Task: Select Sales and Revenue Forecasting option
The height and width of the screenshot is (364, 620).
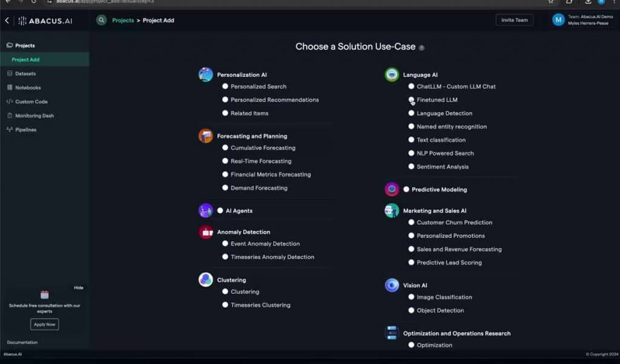Action: (x=411, y=249)
